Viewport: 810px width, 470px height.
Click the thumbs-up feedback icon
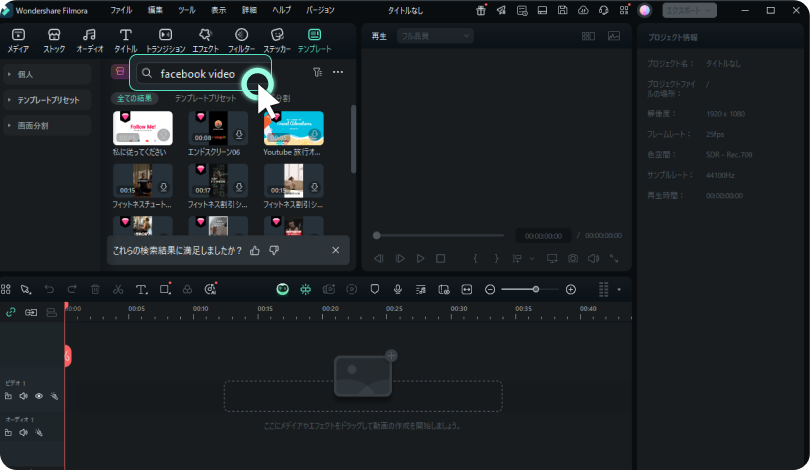coord(255,250)
